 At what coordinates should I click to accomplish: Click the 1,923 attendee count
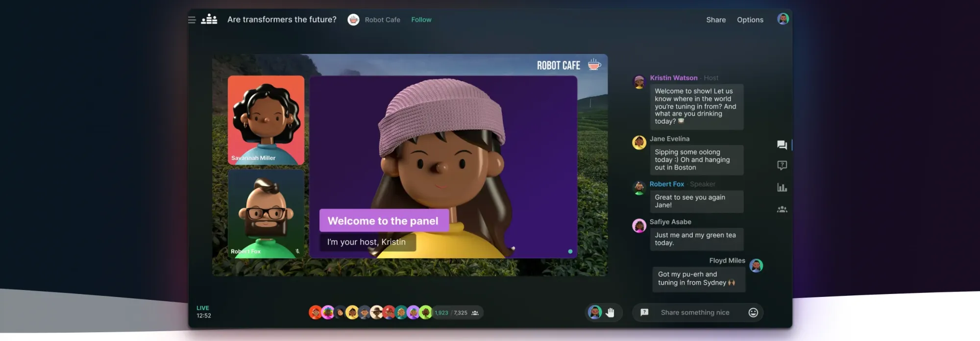pyautogui.click(x=441, y=313)
